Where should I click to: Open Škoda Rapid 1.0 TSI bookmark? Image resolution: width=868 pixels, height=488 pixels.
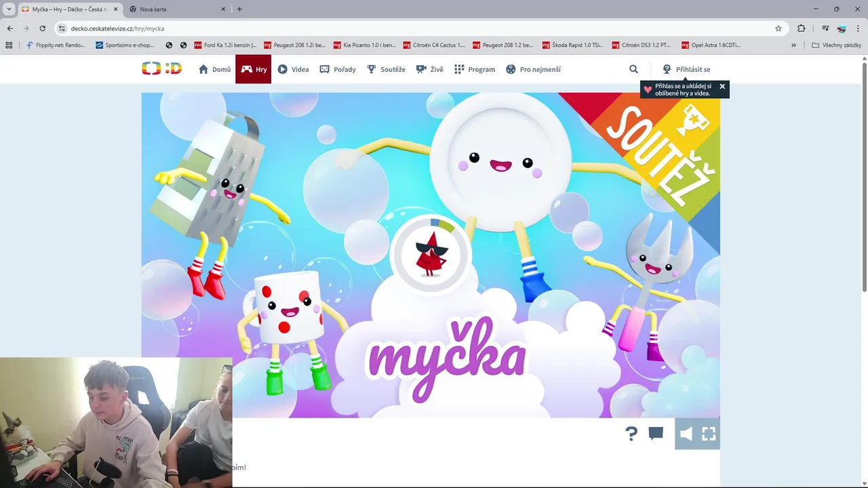(573, 45)
